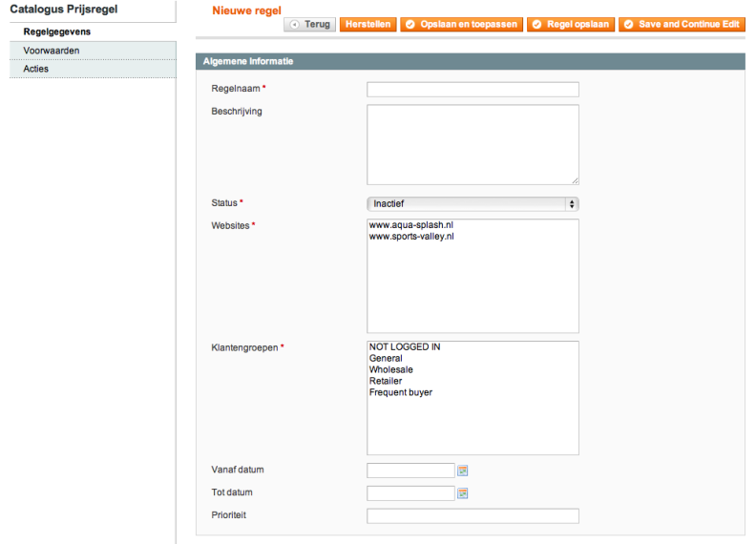Screen dimensions: 756x544
Task: Click into the Beschrijving text area
Action: [472, 144]
